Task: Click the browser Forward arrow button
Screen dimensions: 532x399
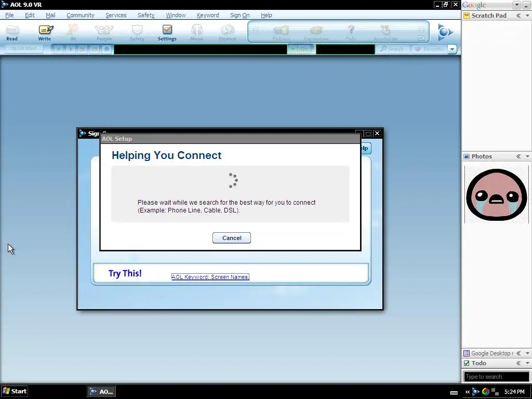Action: 70,49
